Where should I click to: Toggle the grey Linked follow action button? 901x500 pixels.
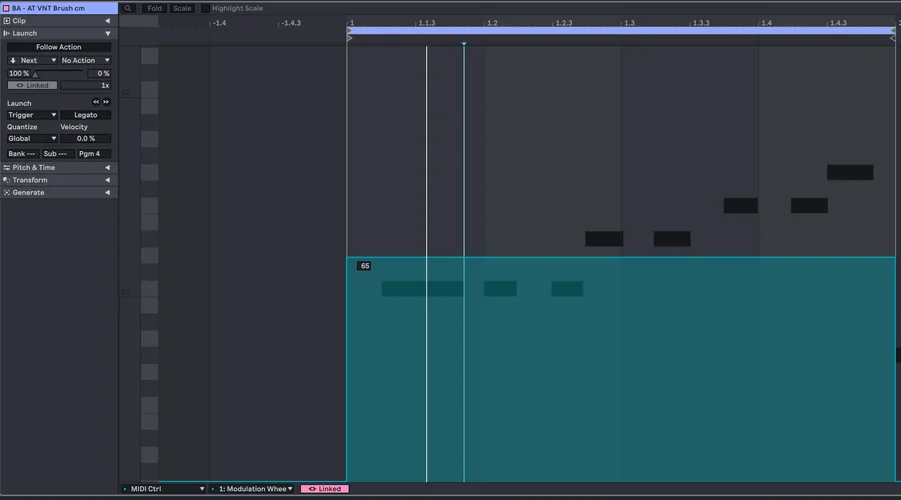32,86
